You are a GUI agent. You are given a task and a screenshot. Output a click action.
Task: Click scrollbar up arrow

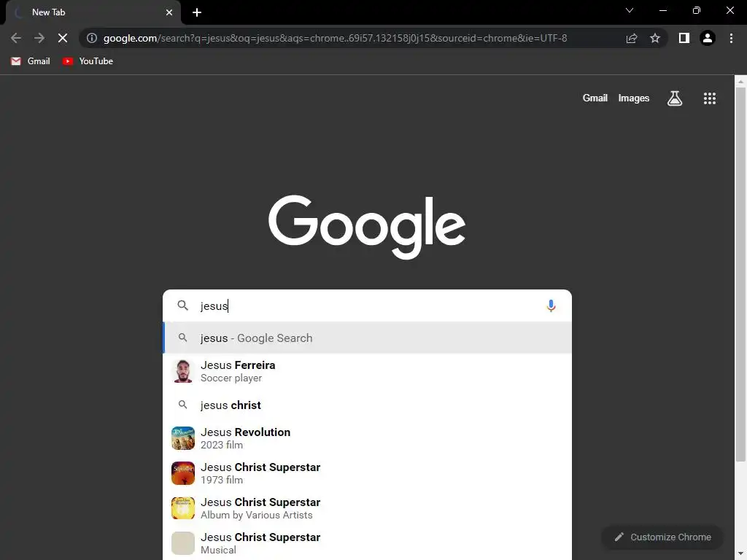[740, 82]
